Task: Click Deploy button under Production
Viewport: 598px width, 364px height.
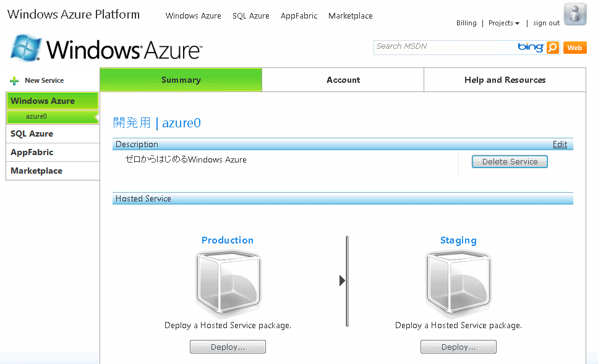Action: point(228,347)
